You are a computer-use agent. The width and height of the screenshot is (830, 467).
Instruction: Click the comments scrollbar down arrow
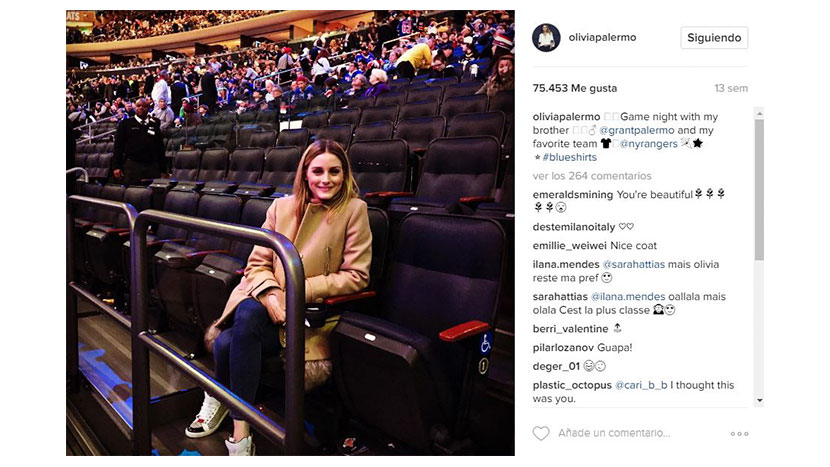[x=760, y=400]
